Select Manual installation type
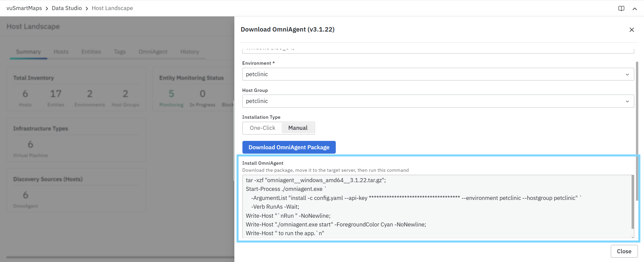Image resolution: width=644 pixels, height=262 pixels. [x=297, y=128]
